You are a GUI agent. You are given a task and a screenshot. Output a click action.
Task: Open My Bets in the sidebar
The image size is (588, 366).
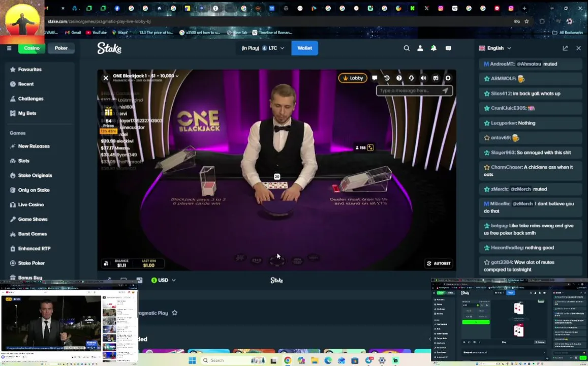point(27,113)
